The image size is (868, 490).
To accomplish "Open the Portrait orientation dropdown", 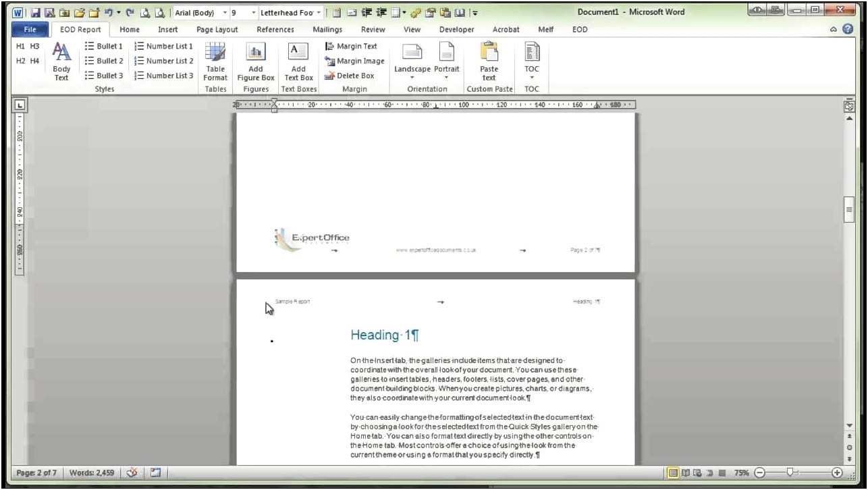I will 446,61.
